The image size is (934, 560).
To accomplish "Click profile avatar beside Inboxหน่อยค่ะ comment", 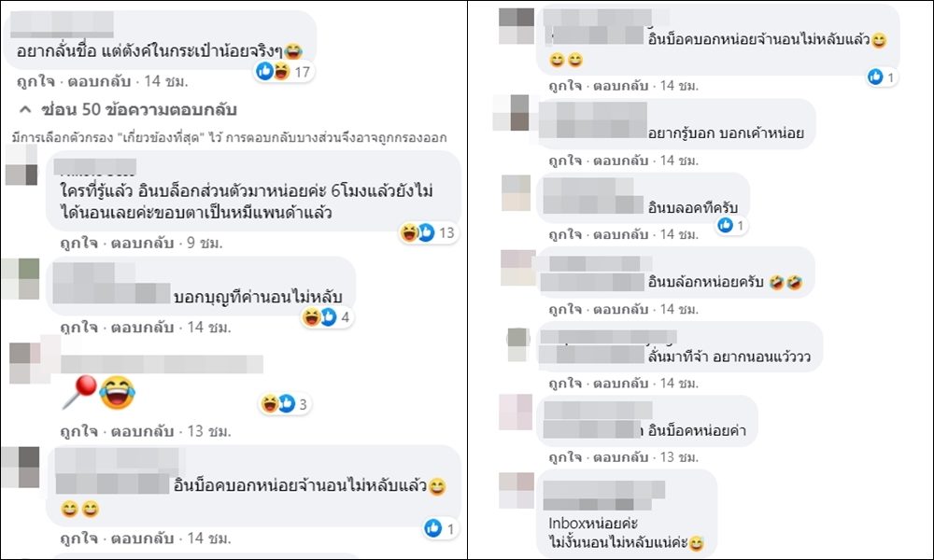I will pos(517,490).
